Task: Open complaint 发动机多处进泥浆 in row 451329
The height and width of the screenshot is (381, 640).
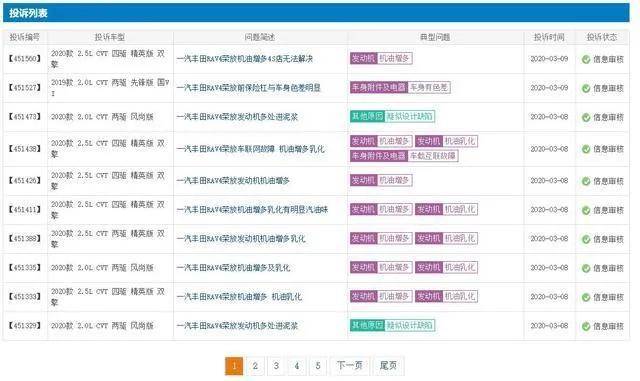Action: (237, 325)
